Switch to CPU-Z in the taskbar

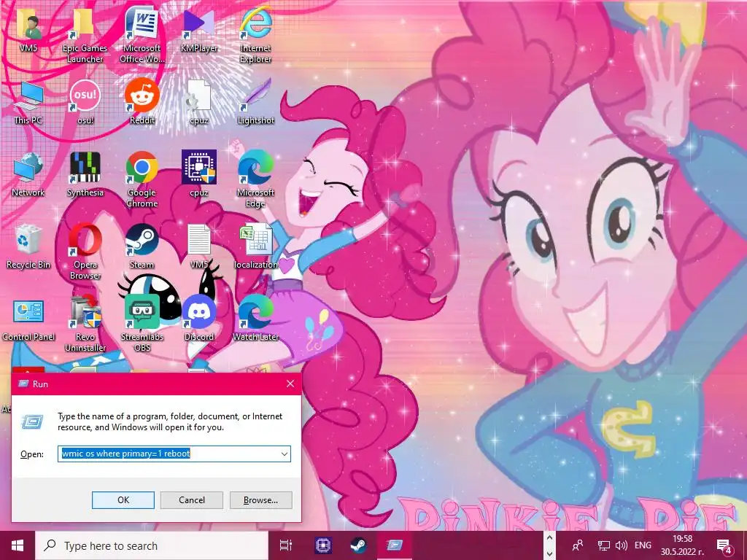(323, 545)
